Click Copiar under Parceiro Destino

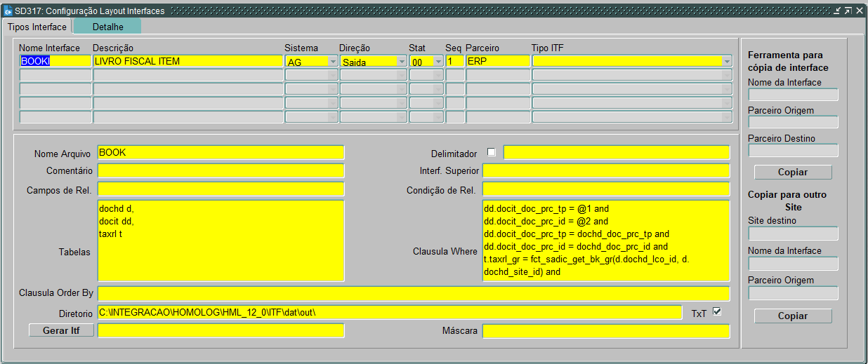[793, 172]
